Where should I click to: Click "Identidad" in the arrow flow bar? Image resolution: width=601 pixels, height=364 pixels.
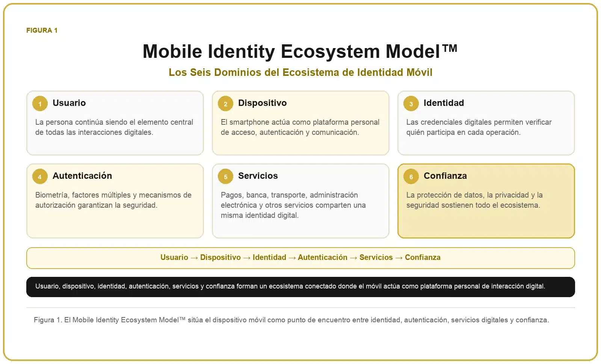pyautogui.click(x=269, y=257)
